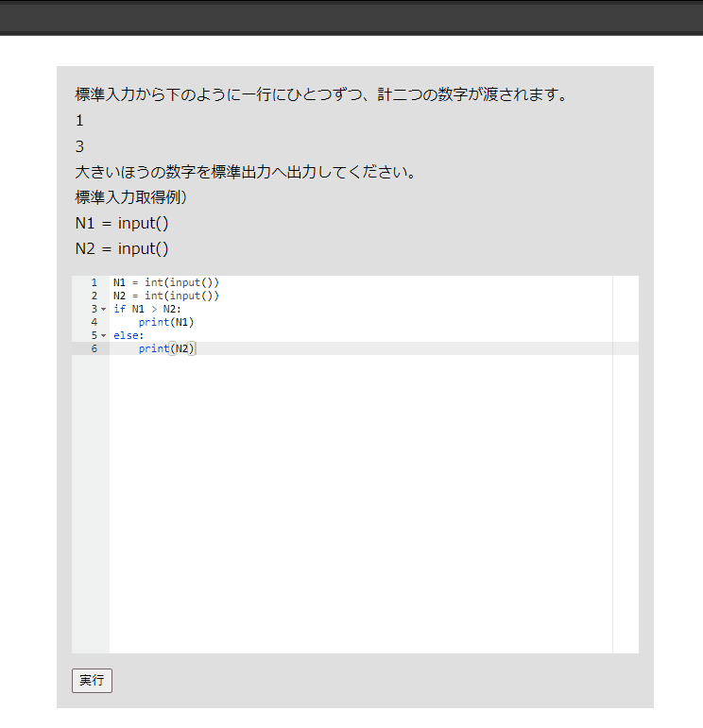Click the dark header bar at the top

point(351,17)
